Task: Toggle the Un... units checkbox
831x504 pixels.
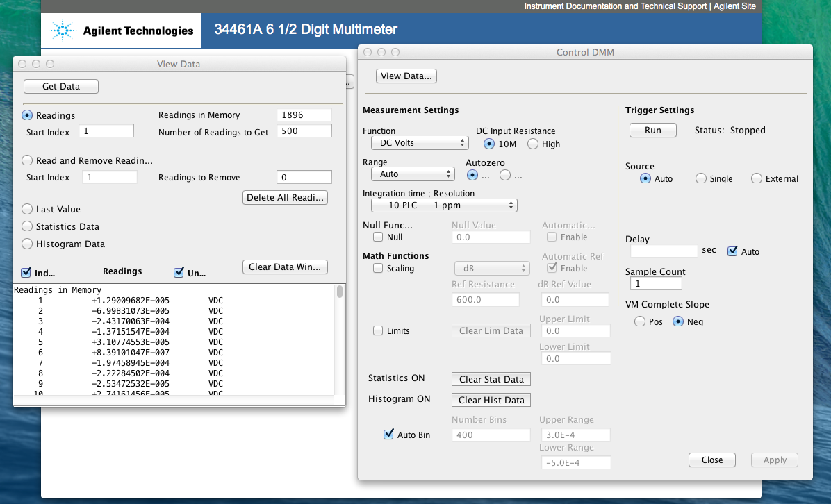Action: tap(179, 273)
